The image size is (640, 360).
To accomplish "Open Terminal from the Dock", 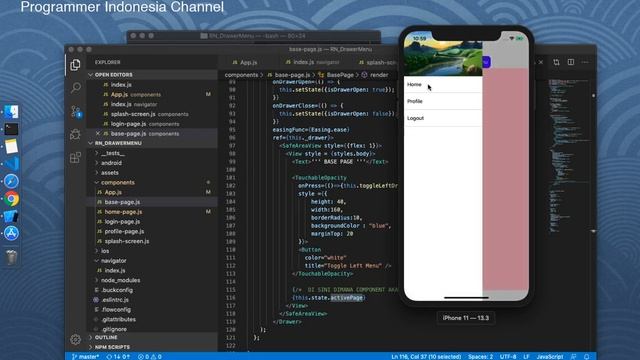I will 11,129.
